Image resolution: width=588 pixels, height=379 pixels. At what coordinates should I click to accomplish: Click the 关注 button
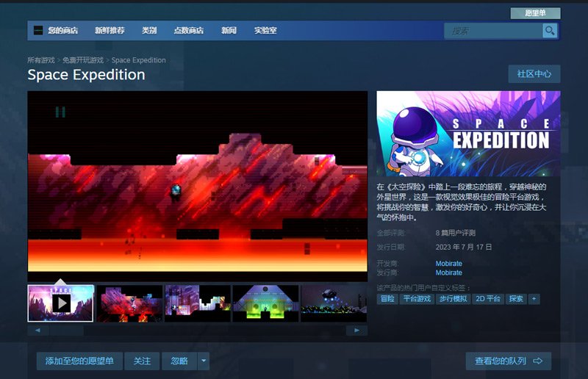(x=142, y=361)
